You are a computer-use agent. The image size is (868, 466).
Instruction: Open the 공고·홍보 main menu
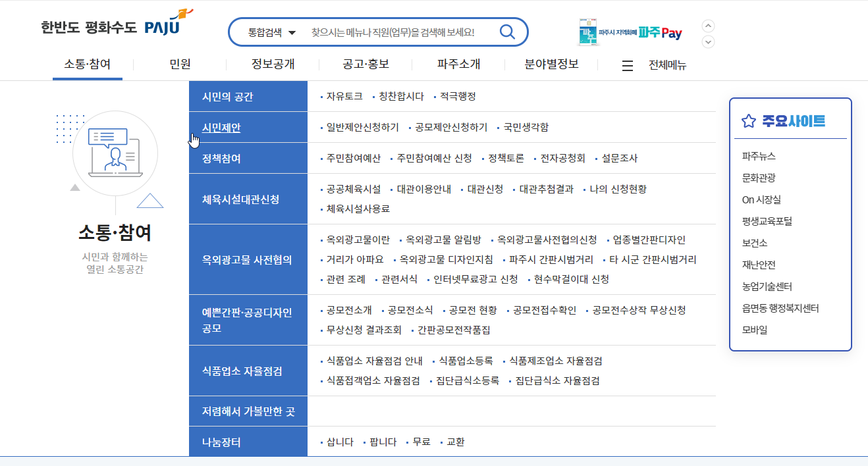click(x=366, y=65)
